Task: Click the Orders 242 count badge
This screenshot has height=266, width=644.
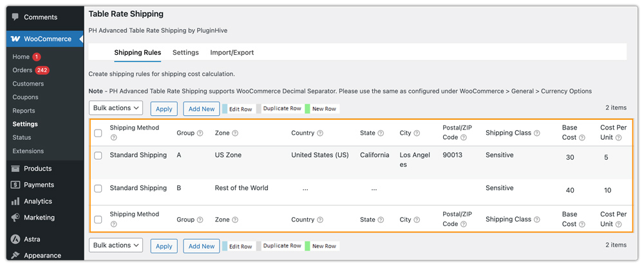Action: point(42,70)
